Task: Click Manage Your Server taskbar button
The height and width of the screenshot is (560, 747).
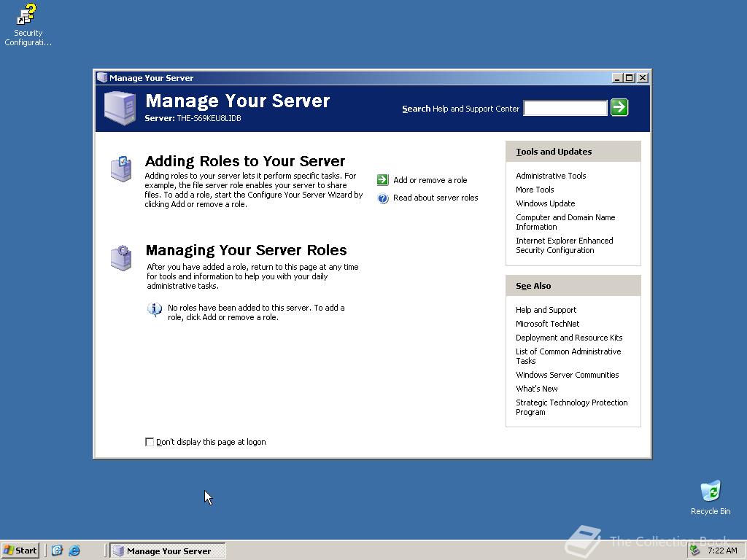Action: click(x=168, y=551)
